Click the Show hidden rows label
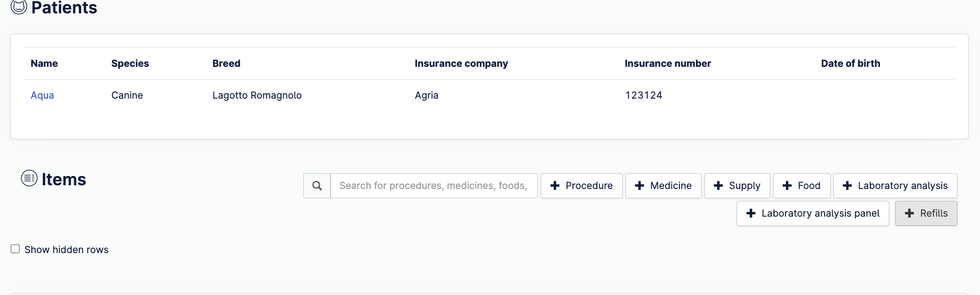 pyautogui.click(x=66, y=250)
